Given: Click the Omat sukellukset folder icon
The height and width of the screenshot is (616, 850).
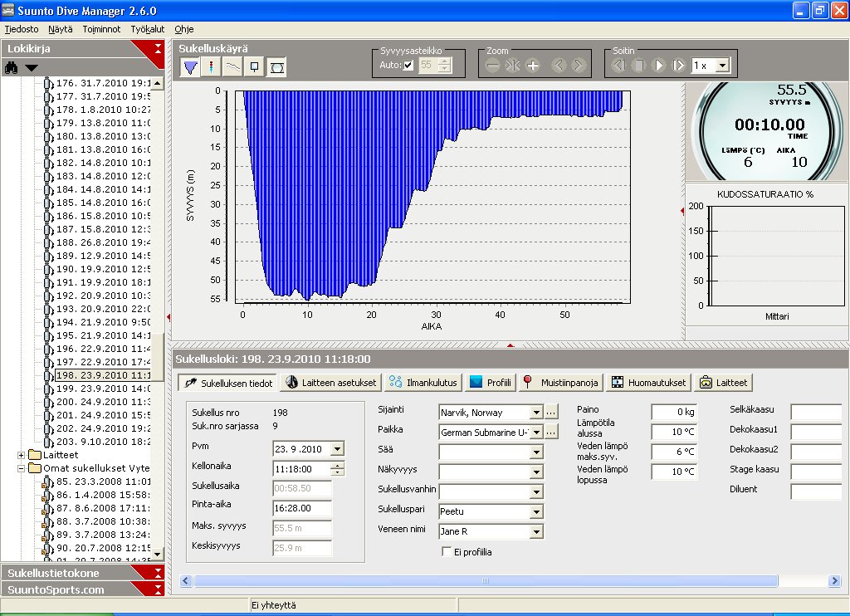Looking at the screenshot, I should 35,468.
